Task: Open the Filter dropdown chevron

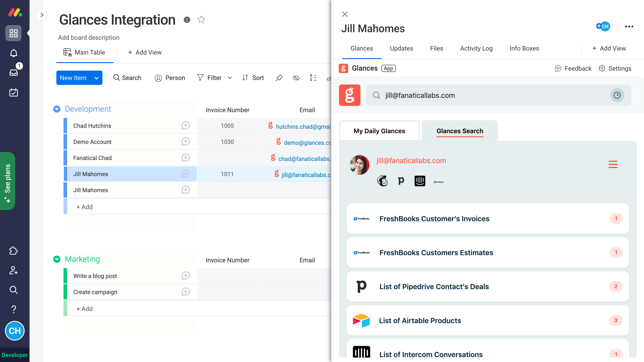Action: coord(230,78)
